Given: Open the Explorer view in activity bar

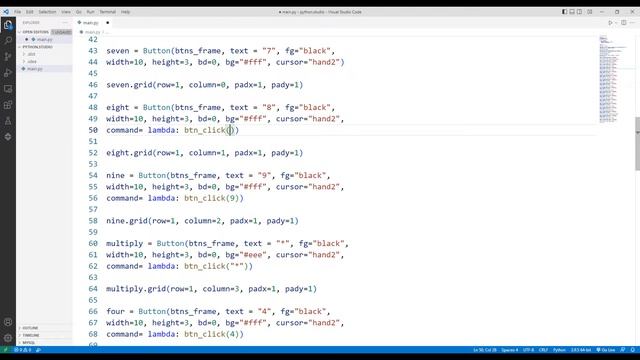Looking at the screenshot, I should (x=8, y=25).
